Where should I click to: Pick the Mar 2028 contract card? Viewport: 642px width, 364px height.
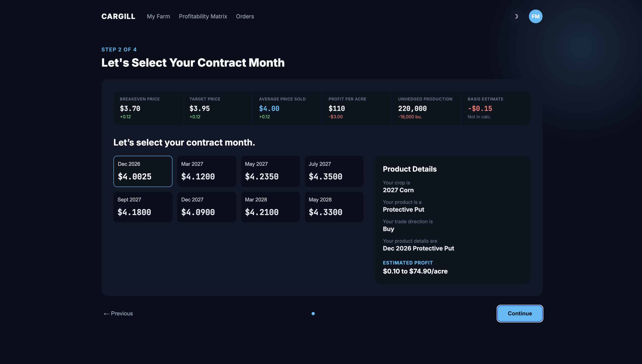pos(270,207)
